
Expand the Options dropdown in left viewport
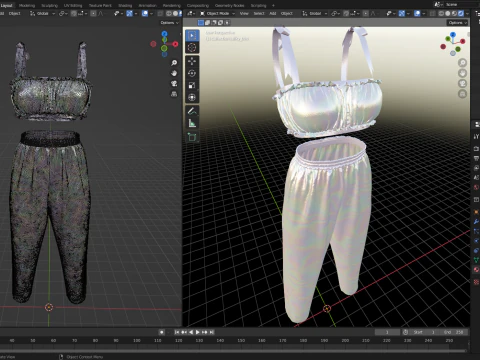pos(169,23)
